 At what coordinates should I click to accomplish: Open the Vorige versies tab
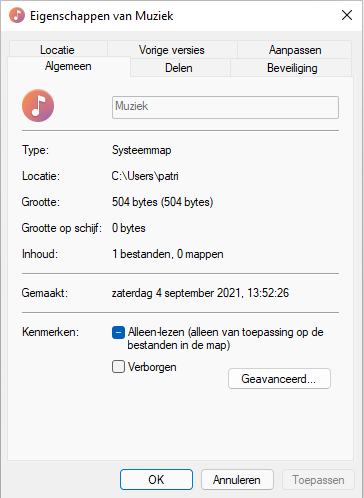[172, 50]
